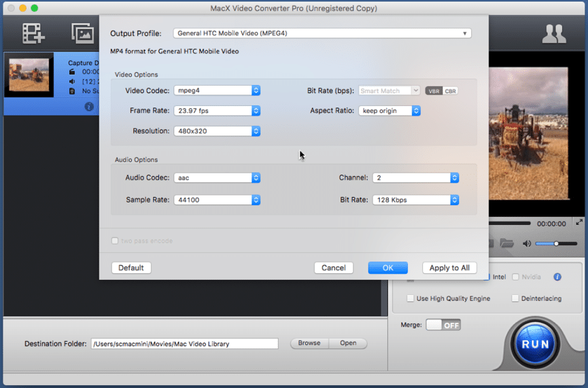
Task: Click the fullscreen expand icon of preview
Action: (579, 222)
